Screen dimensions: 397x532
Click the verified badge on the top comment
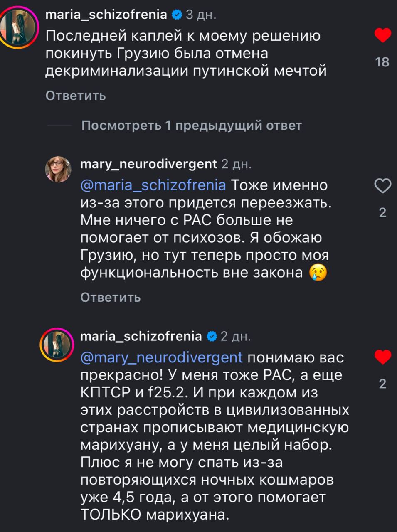pyautogui.click(x=176, y=15)
